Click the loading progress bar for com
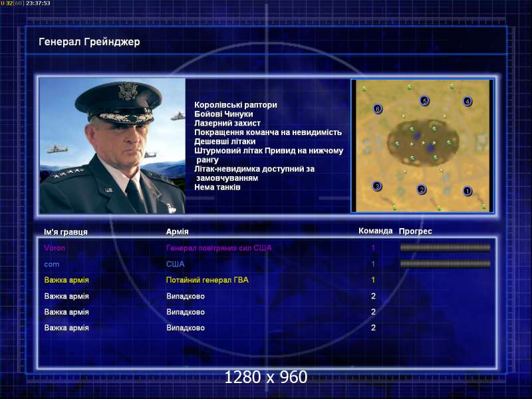Image resolution: width=532 pixels, height=399 pixels. click(445, 263)
